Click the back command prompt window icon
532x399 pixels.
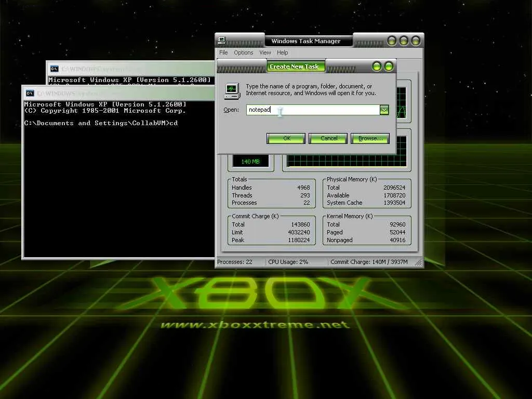(x=54, y=69)
